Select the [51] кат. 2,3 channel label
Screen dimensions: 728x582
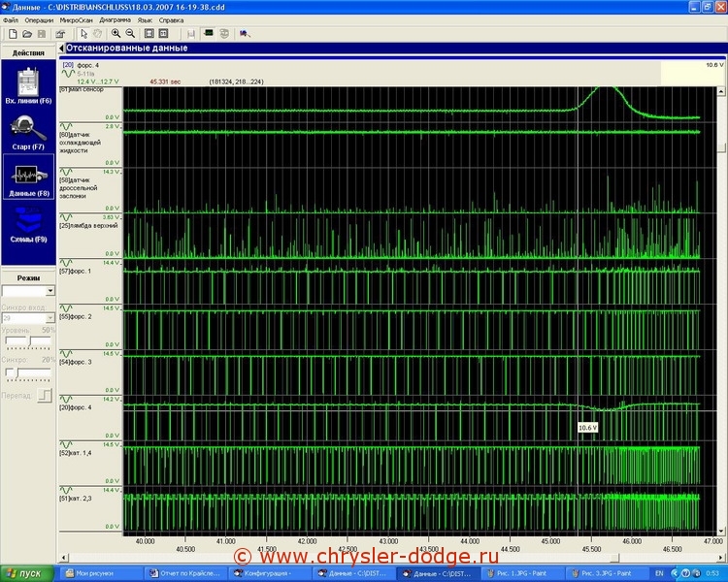click(x=76, y=499)
